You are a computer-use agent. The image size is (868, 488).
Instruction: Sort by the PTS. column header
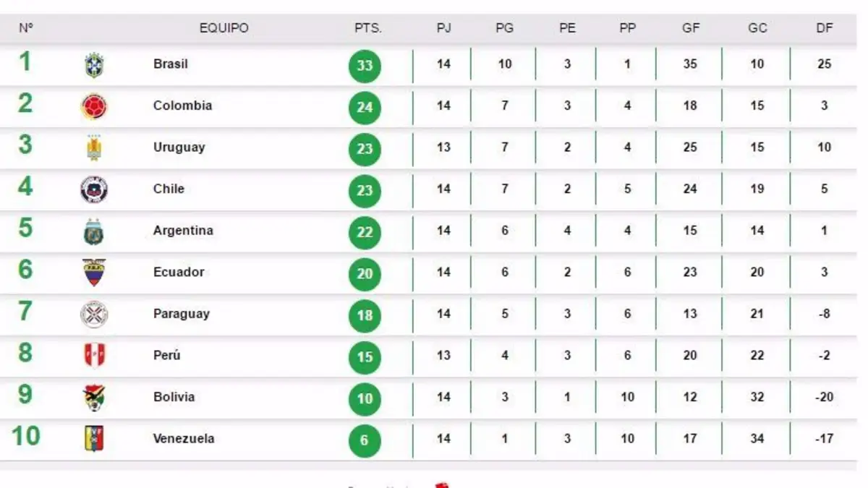(x=368, y=28)
